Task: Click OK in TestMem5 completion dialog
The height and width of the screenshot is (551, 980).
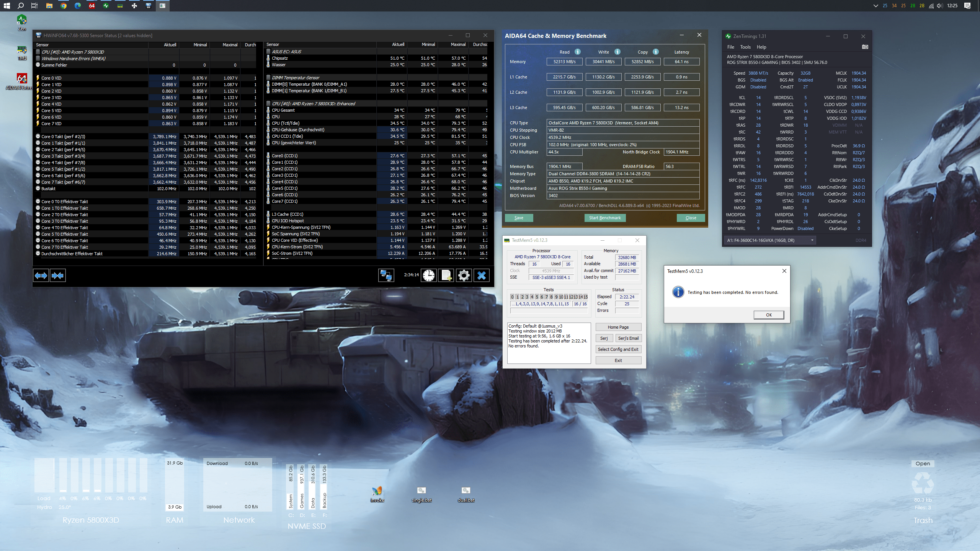Action: [x=769, y=315]
